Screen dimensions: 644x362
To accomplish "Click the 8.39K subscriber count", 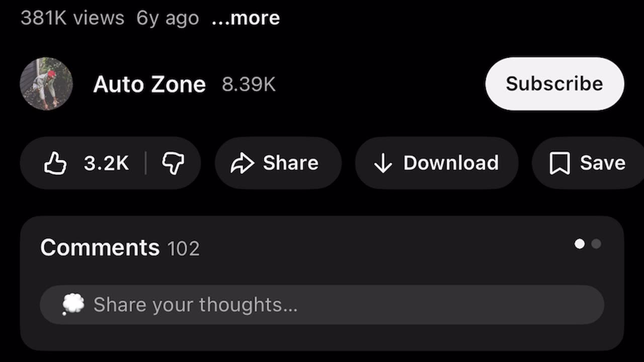I will tap(249, 84).
